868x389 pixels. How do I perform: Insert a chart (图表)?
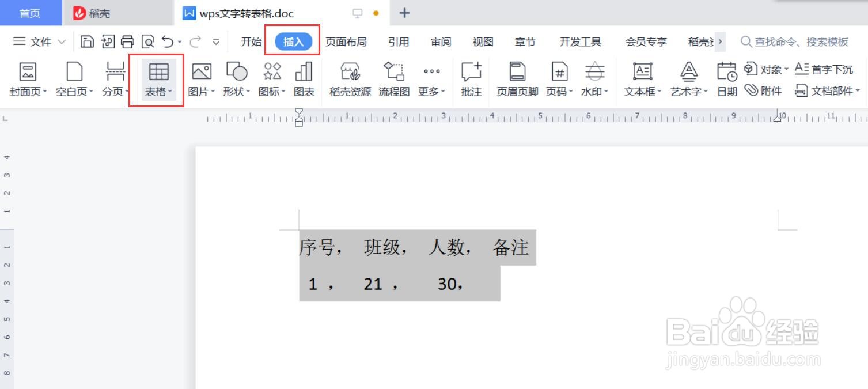tap(304, 79)
